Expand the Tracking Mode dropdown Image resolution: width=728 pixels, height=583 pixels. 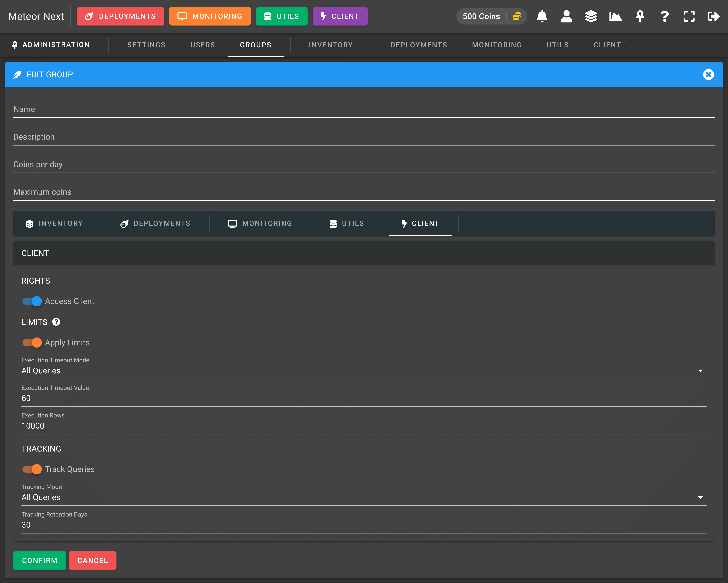pos(364,497)
